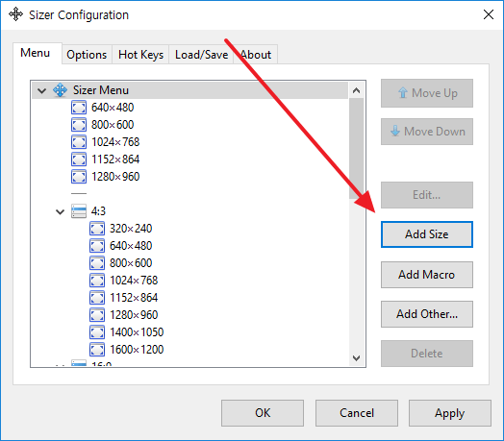Click the Add Other... button
This screenshot has height=441, width=504.
coord(427,314)
